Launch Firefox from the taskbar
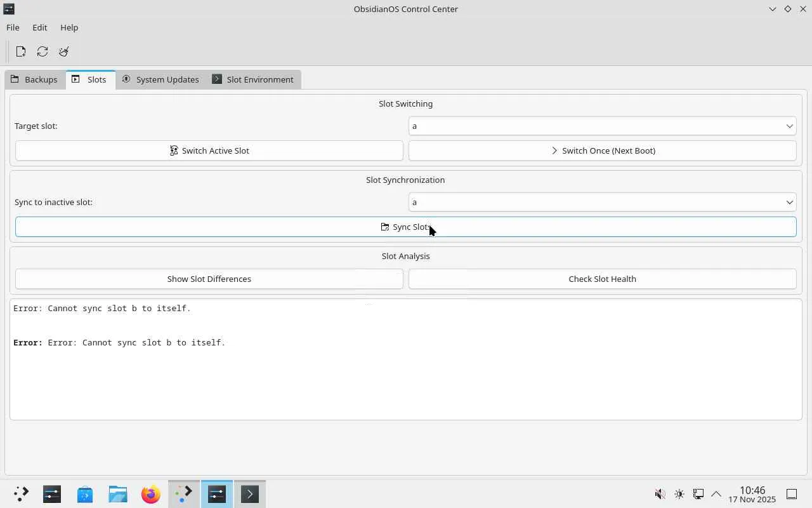Screen dimensions: 812x508 click(x=151, y=493)
